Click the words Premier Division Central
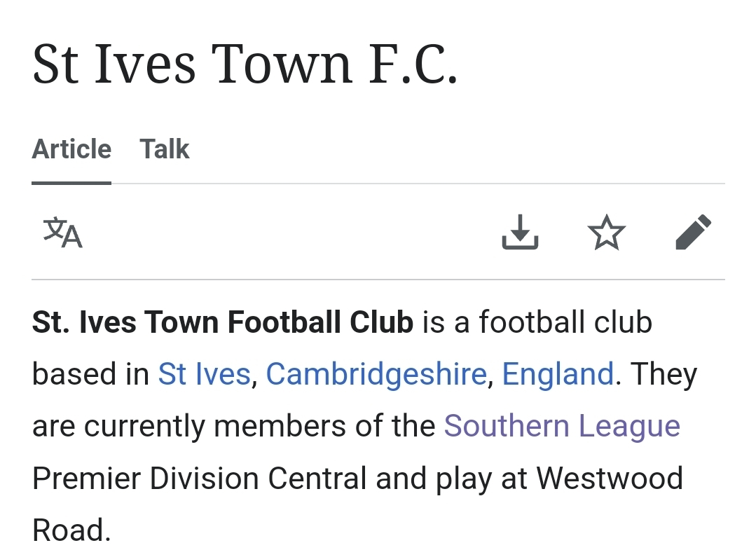756x557 pixels. [x=199, y=479]
